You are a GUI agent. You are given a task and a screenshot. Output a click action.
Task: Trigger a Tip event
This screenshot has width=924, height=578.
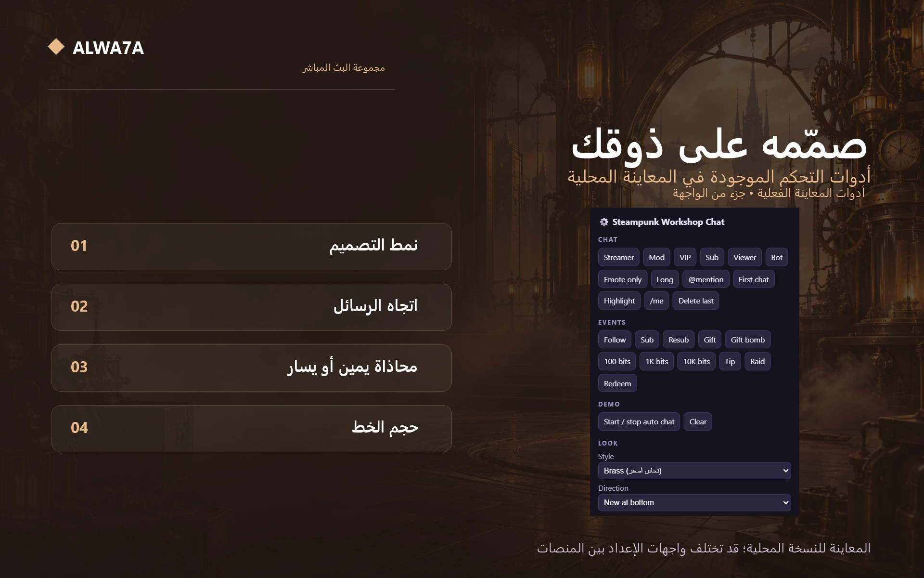pyautogui.click(x=730, y=362)
